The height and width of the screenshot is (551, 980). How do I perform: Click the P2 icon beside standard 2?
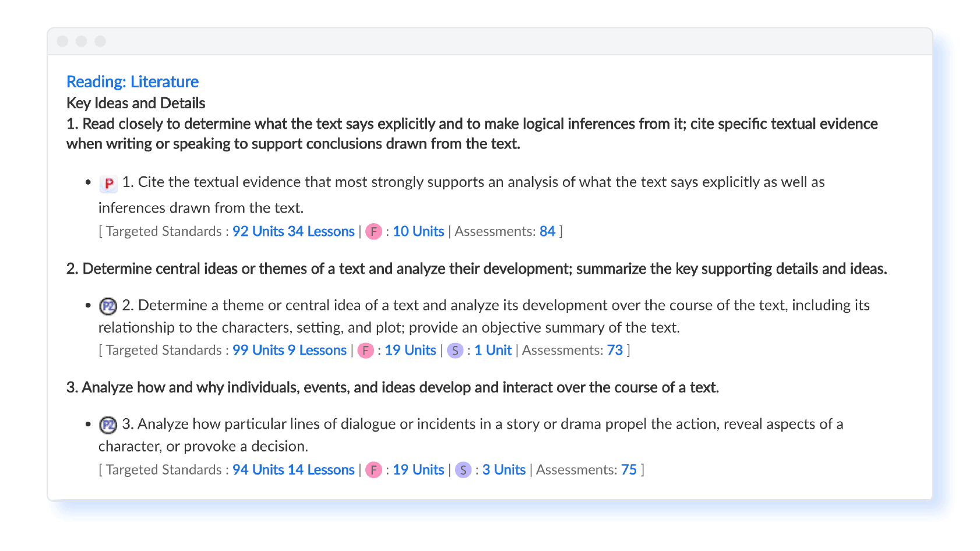point(108,306)
